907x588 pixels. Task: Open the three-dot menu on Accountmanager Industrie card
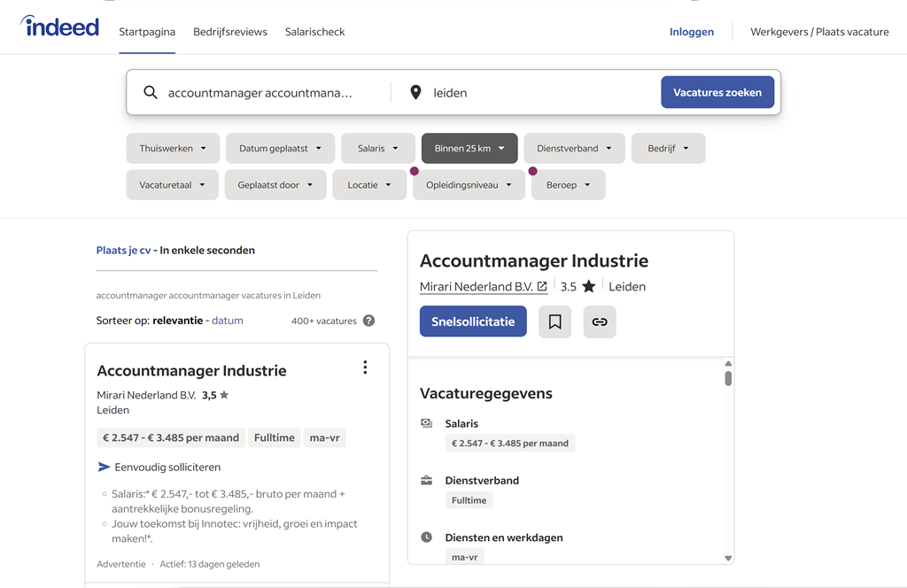coord(365,367)
